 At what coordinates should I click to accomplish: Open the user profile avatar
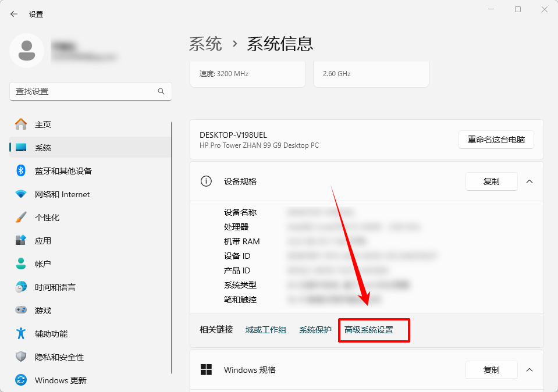[x=27, y=51]
